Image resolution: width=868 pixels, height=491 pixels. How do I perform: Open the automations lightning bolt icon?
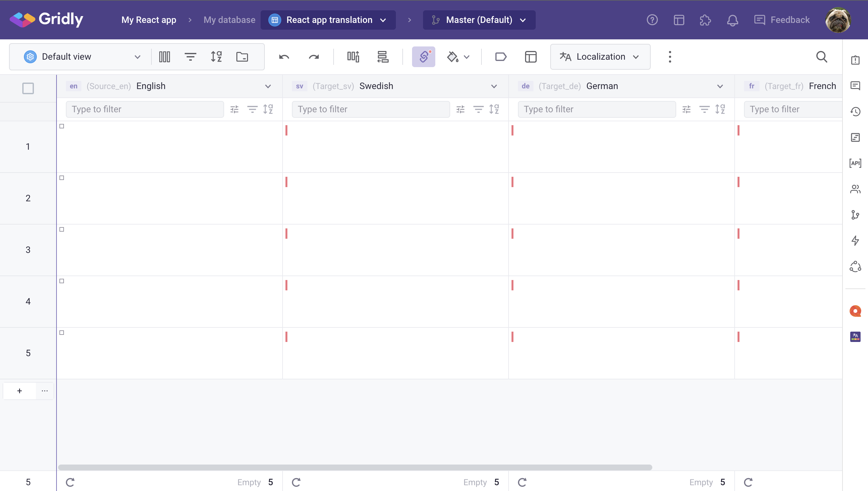pyautogui.click(x=855, y=240)
